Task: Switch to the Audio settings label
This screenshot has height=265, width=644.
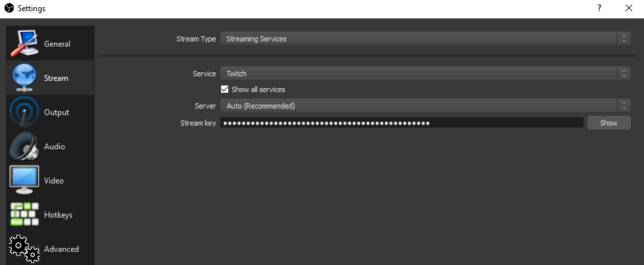Action: tap(55, 147)
